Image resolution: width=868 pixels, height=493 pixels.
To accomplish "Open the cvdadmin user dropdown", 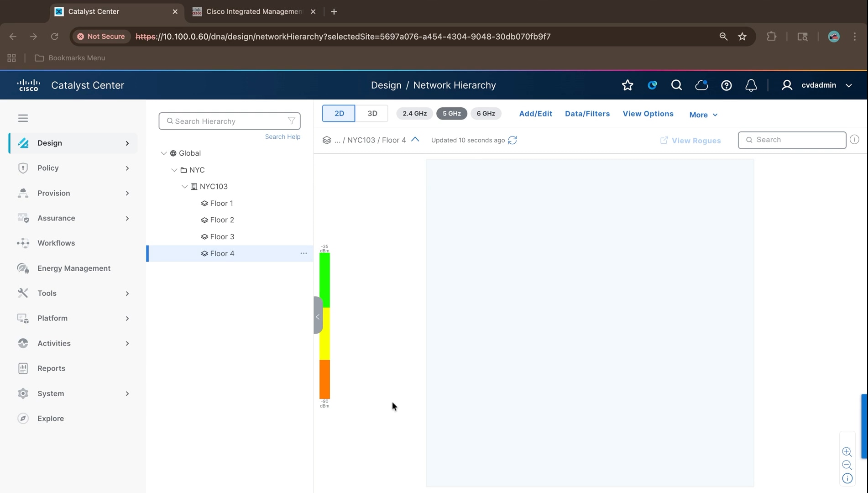I will pos(848,85).
